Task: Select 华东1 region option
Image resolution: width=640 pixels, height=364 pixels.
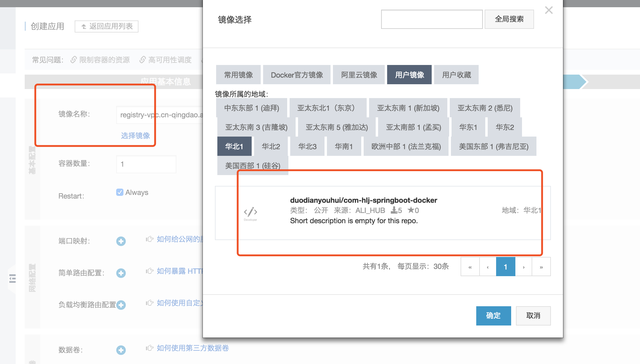Action: point(468,127)
